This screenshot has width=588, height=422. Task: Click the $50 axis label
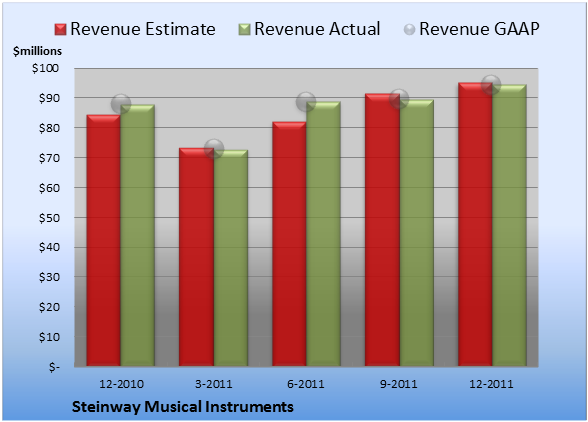tap(49, 218)
